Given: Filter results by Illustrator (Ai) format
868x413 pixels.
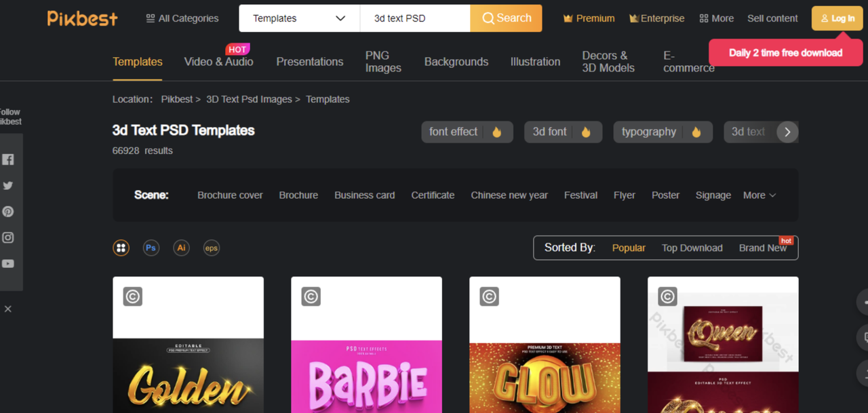Looking at the screenshot, I should point(181,248).
